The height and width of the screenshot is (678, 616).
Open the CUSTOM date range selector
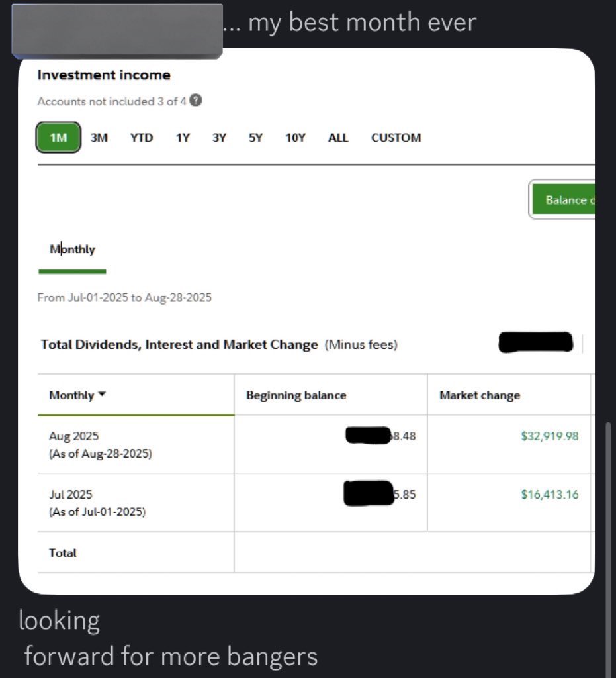click(x=395, y=137)
